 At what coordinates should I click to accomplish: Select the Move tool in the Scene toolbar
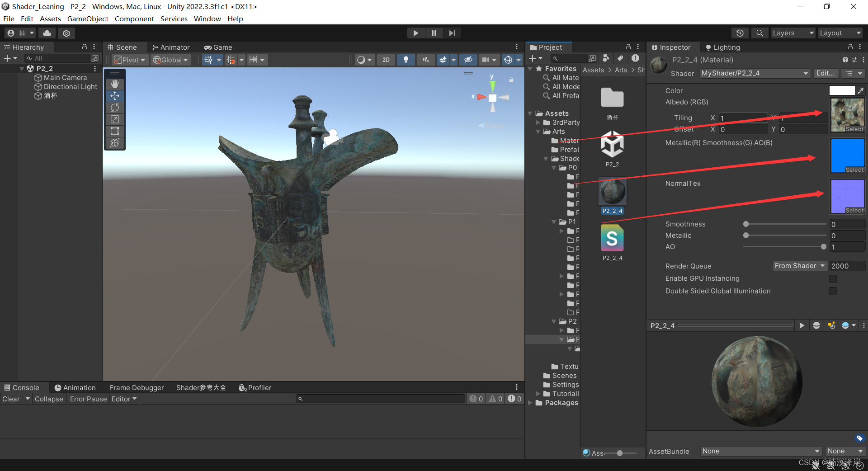(114, 96)
